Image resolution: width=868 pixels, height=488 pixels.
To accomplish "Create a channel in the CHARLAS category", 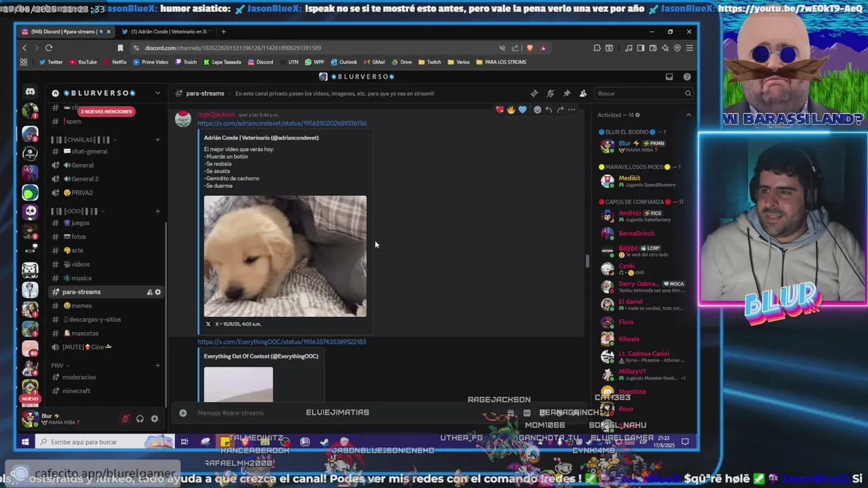I will click(158, 140).
